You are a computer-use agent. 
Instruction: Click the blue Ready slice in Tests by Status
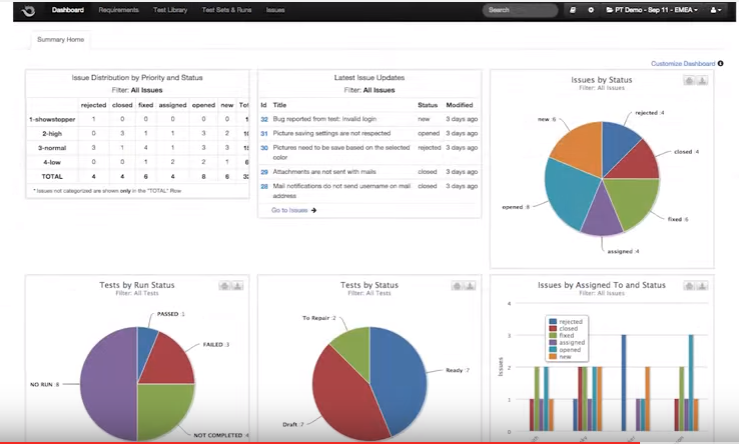(401, 377)
